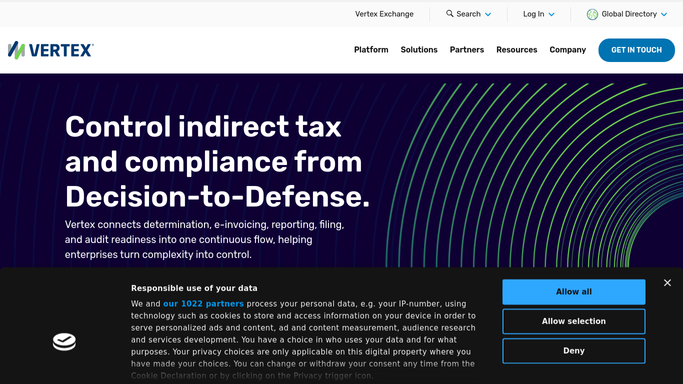This screenshot has width=683, height=384.
Task: Click 'Responsible use of your data' heading
Action: tap(194, 288)
